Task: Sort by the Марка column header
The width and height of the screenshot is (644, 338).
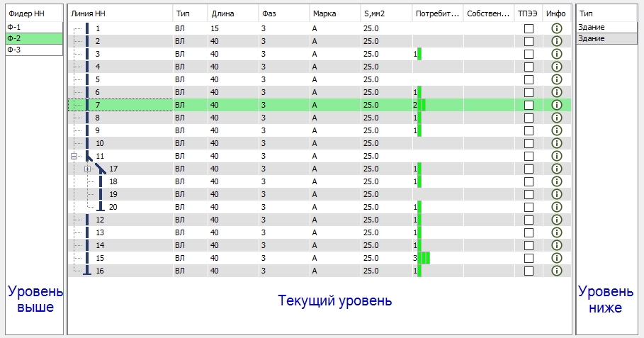Action: pos(334,13)
